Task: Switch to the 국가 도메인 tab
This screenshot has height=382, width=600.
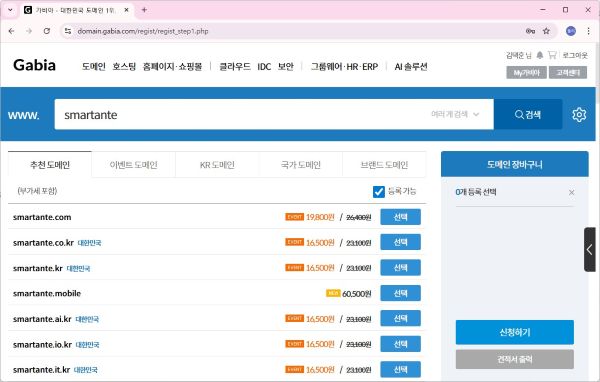Action: click(x=301, y=165)
